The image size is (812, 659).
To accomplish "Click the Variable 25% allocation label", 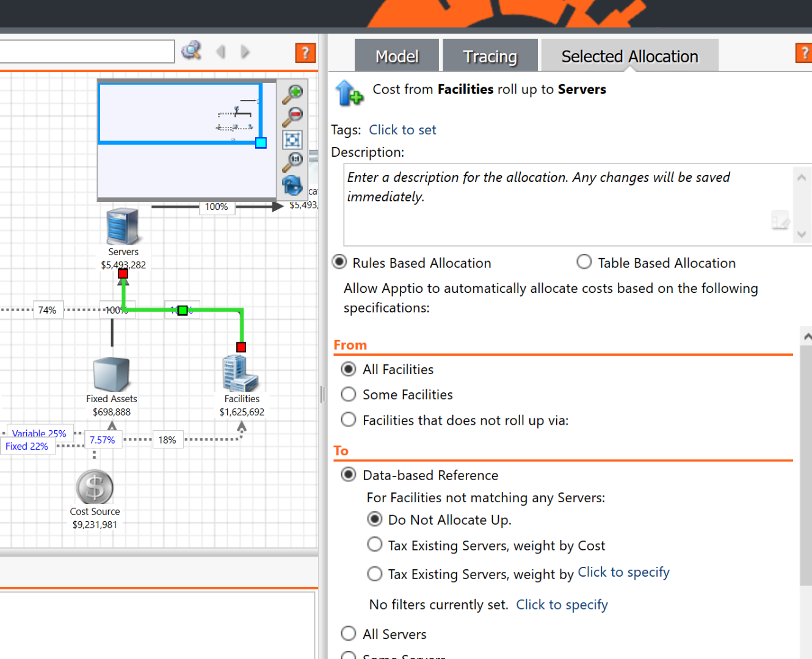I will click(x=39, y=433).
